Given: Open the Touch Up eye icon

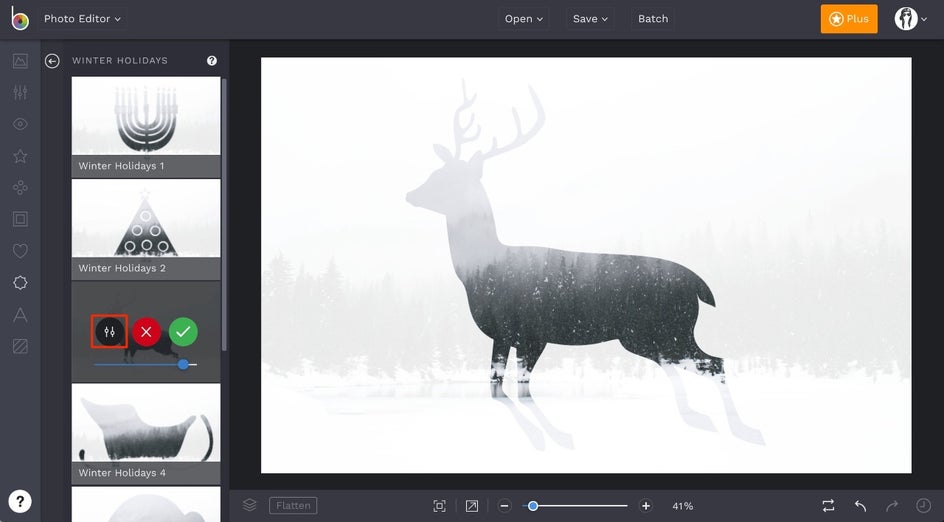Looking at the screenshot, I should click(x=20, y=124).
